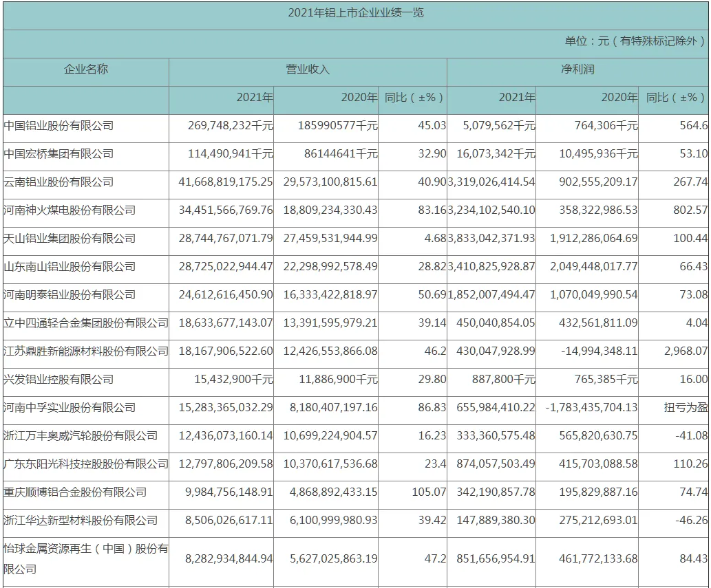Viewport: 711px width, 588px height.
Task: Select company name 河南神火煤电股份有限公司
Action: point(70,210)
